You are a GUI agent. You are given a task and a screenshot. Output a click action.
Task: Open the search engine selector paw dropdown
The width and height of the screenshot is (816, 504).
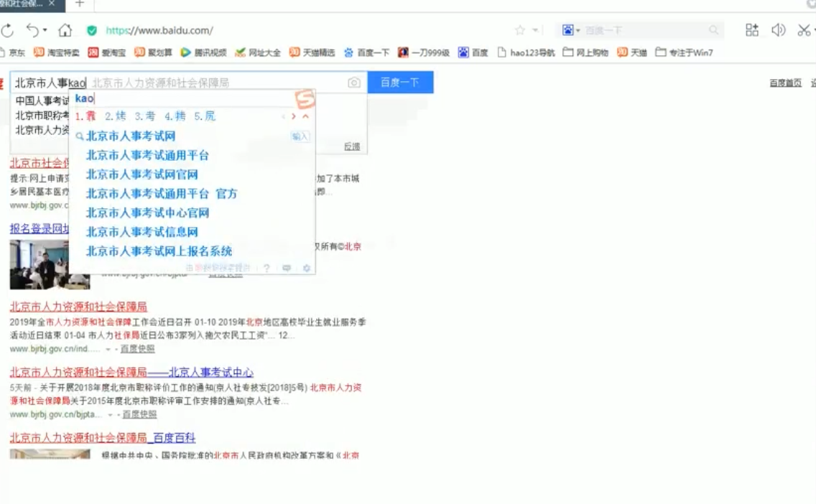click(x=571, y=30)
